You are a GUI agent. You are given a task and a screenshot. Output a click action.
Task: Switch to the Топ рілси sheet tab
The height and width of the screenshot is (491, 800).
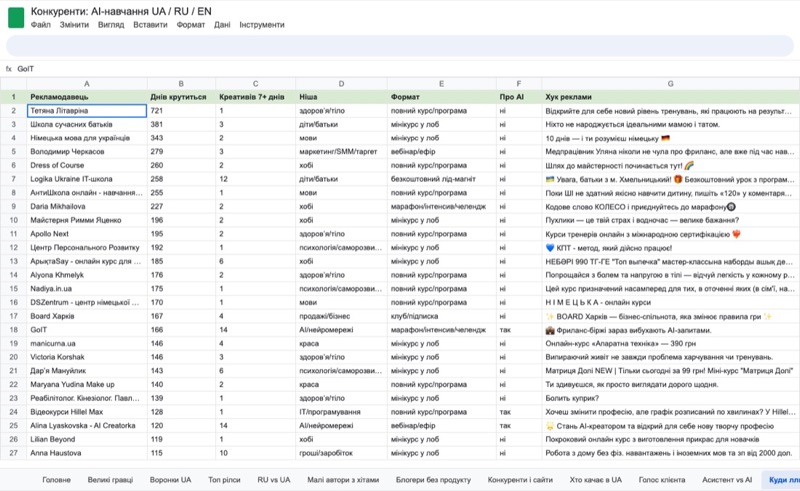(224, 480)
